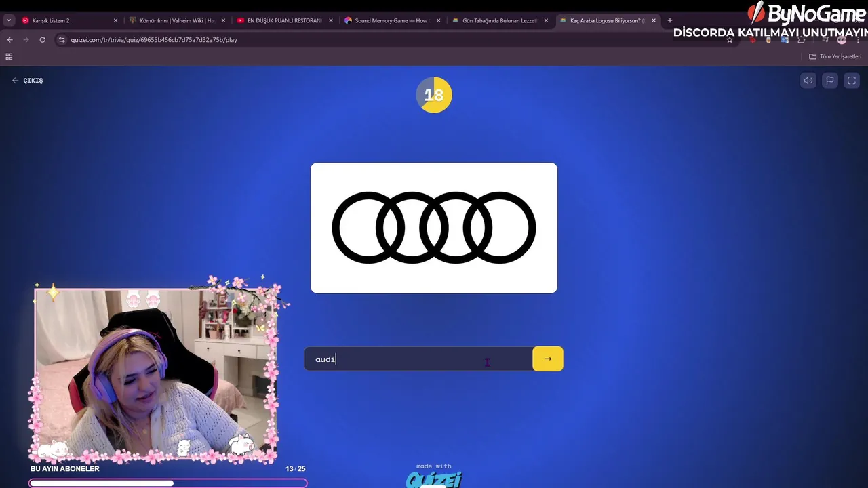Close the 'Gün Tabağında Bulunan Lezzet' tab
The height and width of the screenshot is (488, 868).
point(546,20)
